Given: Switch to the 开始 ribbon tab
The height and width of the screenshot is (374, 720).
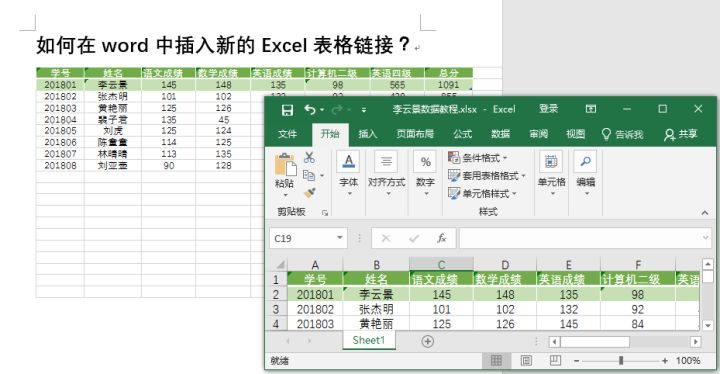Looking at the screenshot, I should click(330, 134).
